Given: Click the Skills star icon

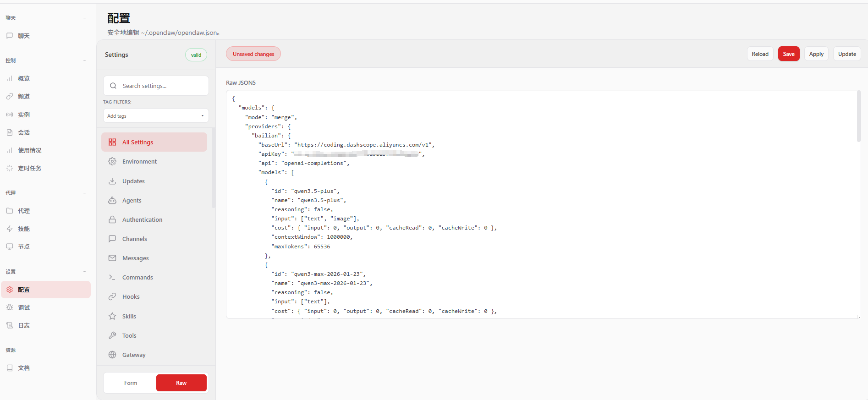Looking at the screenshot, I should tap(112, 316).
